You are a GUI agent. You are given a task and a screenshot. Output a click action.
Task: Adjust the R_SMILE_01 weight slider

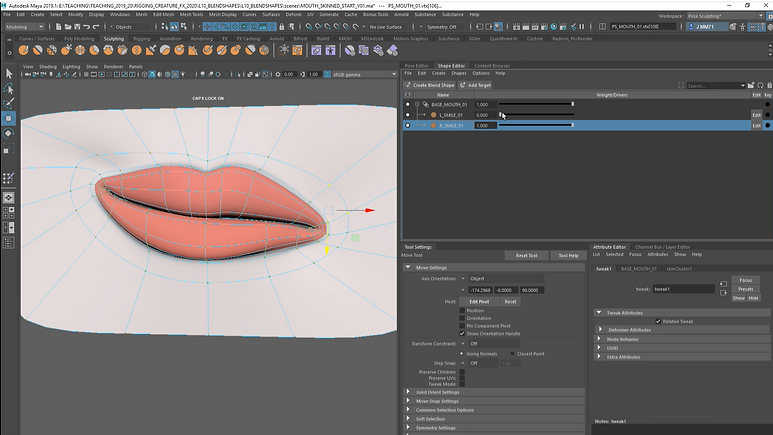point(536,125)
